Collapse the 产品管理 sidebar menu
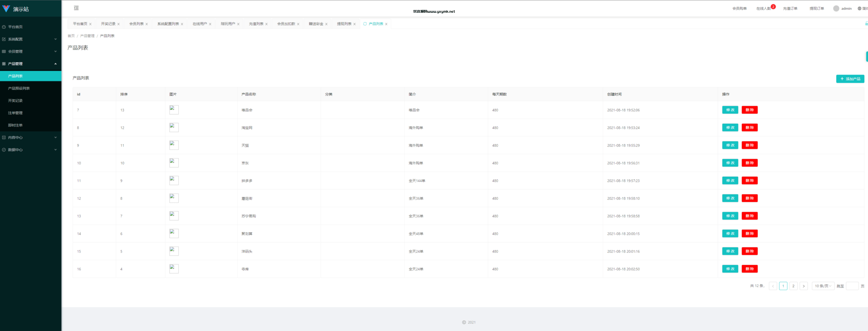Image resolution: width=868 pixels, height=331 pixels. click(x=31, y=64)
